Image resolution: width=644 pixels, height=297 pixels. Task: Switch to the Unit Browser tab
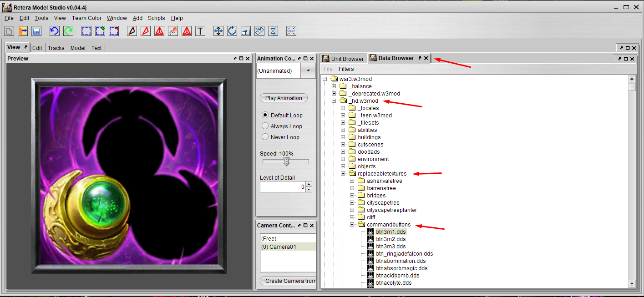(x=343, y=59)
